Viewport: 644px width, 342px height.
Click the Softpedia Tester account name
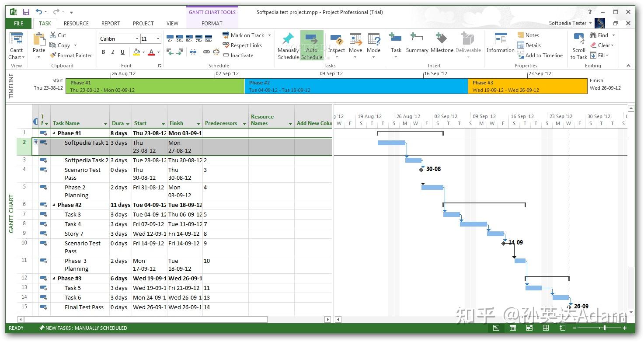coord(567,23)
